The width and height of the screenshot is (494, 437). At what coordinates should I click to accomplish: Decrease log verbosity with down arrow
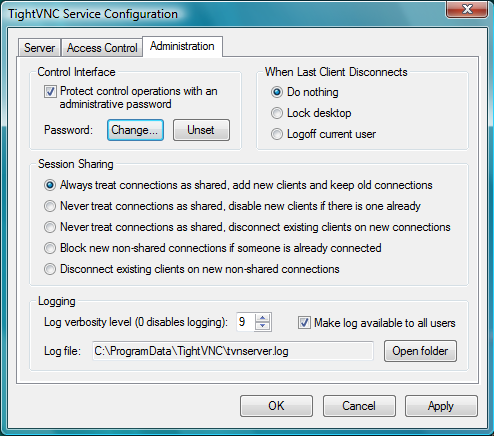[263, 326]
